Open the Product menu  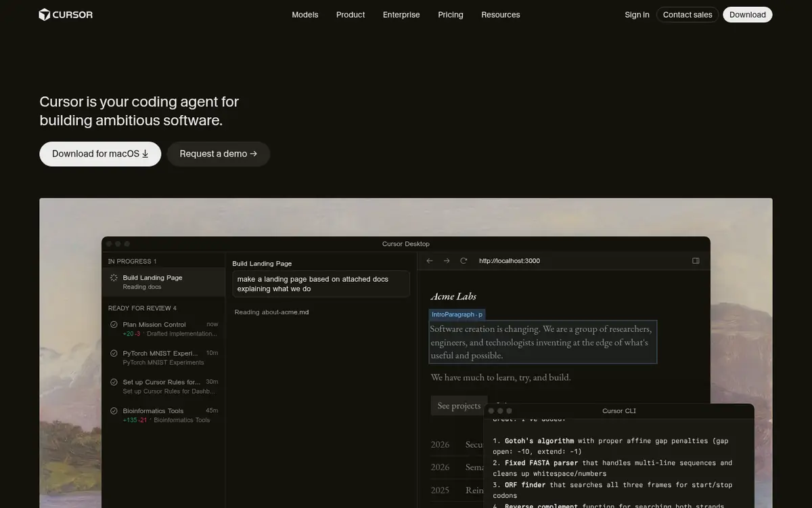click(x=351, y=15)
